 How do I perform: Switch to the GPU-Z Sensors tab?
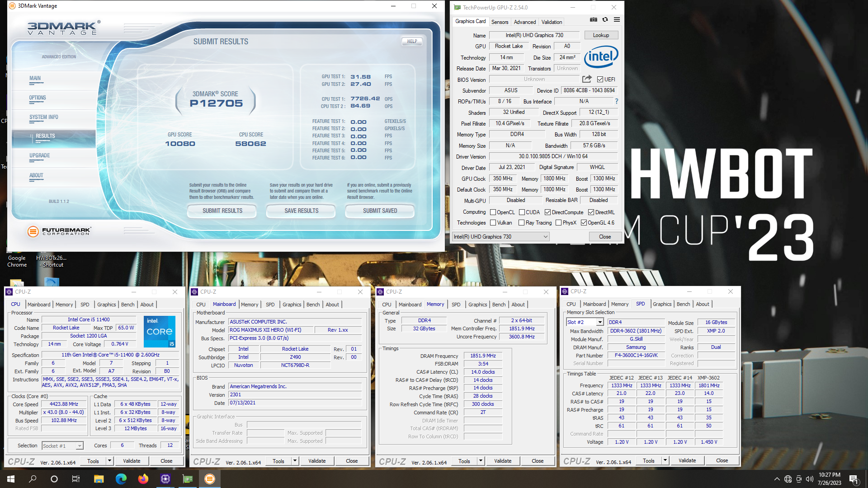tap(500, 22)
